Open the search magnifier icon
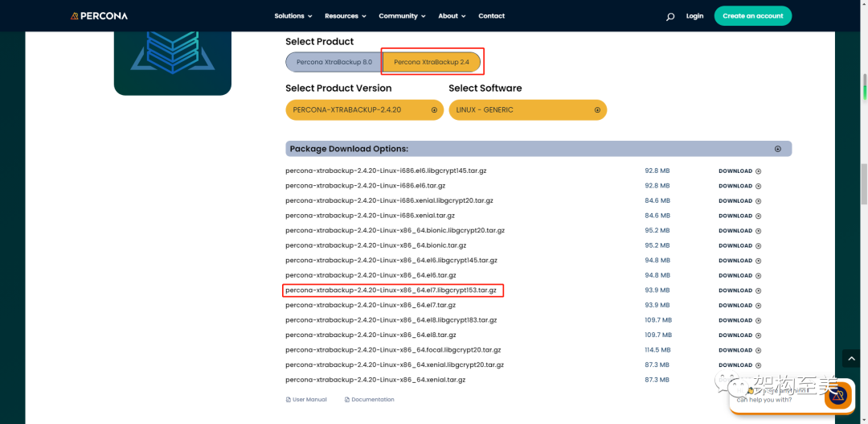This screenshot has height=424, width=868. point(669,17)
